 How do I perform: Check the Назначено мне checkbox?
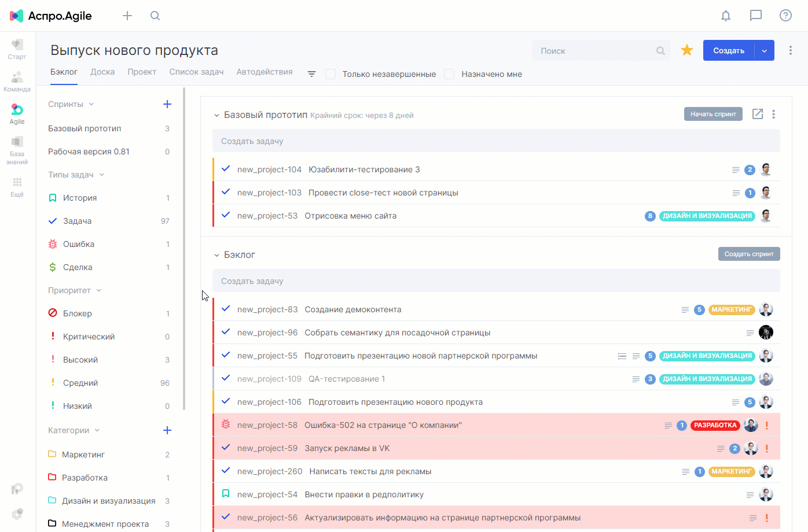point(449,74)
